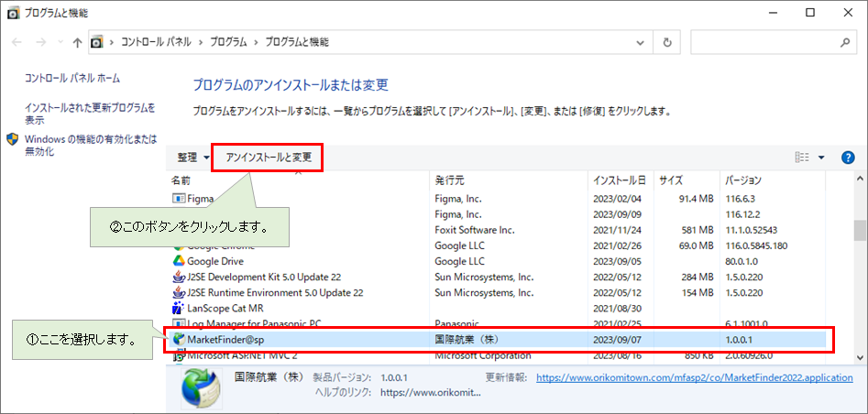Click version 80.0.1.0 cell
Screen dimensions: 868x414
click(x=740, y=261)
